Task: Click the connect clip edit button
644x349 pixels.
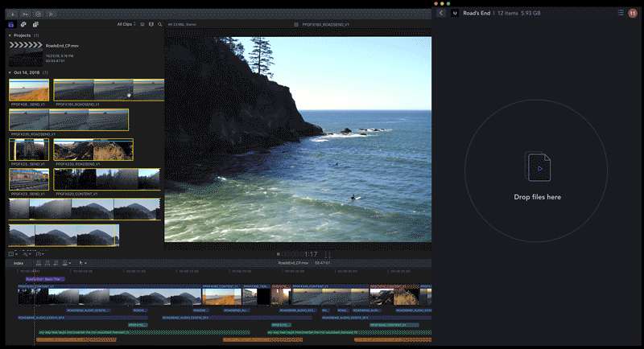Action: 39,262
